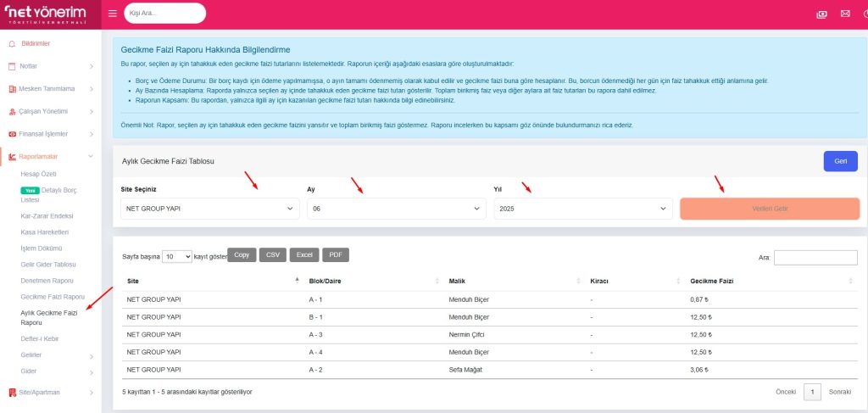Open the envelope messages icon

[x=844, y=14]
